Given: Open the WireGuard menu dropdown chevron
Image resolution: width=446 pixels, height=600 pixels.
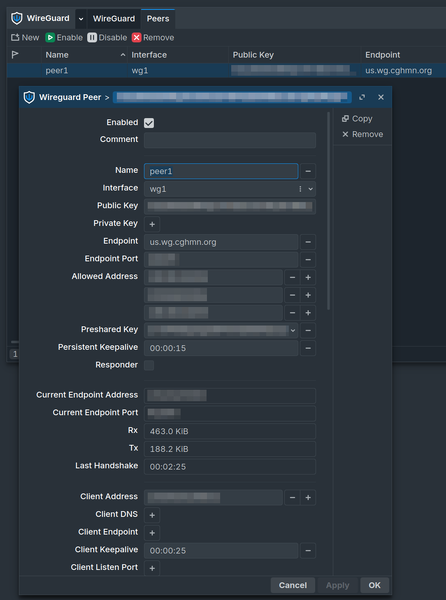Looking at the screenshot, I should click(81, 19).
